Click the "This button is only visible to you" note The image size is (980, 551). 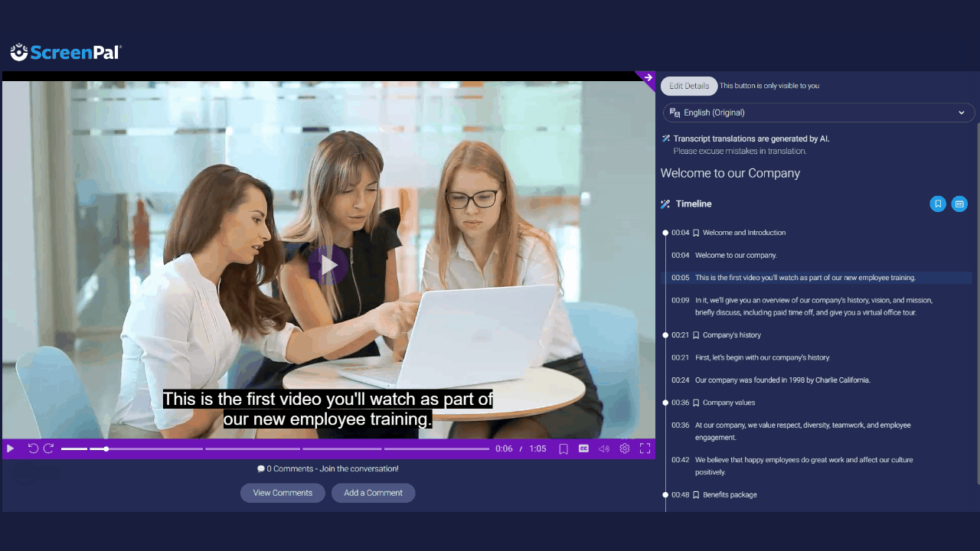(x=769, y=86)
